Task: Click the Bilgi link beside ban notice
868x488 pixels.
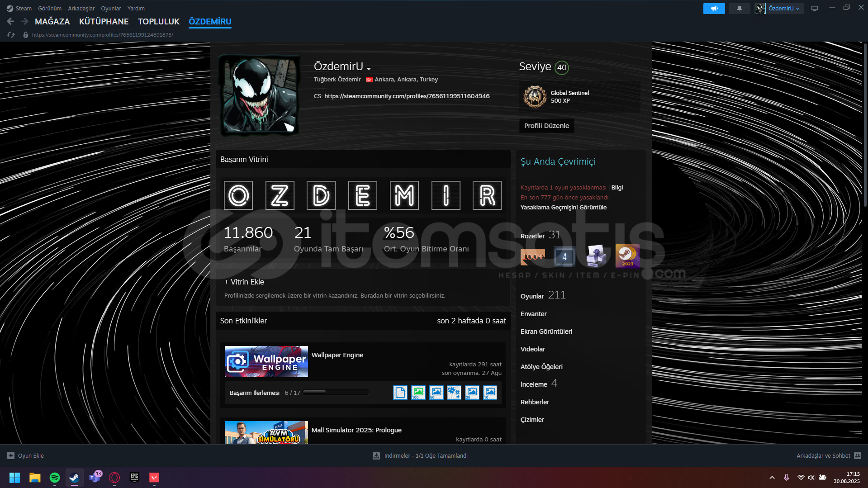Action: point(617,188)
